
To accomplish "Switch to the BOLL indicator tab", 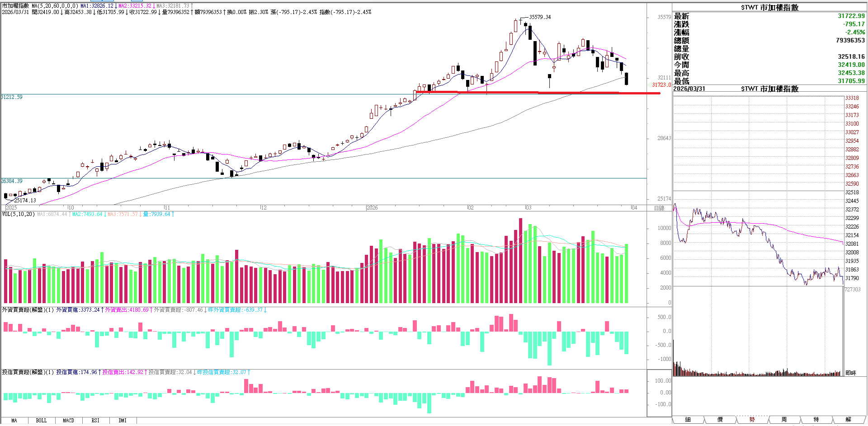I will pos(41,421).
